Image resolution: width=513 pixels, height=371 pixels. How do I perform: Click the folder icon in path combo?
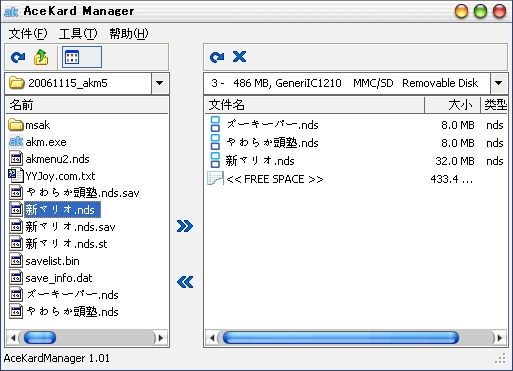[x=17, y=83]
